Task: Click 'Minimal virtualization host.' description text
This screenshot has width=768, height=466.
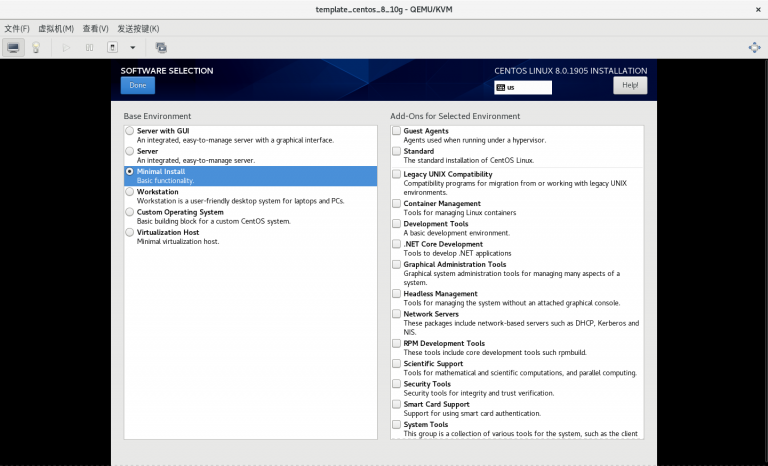Action: [x=178, y=242]
